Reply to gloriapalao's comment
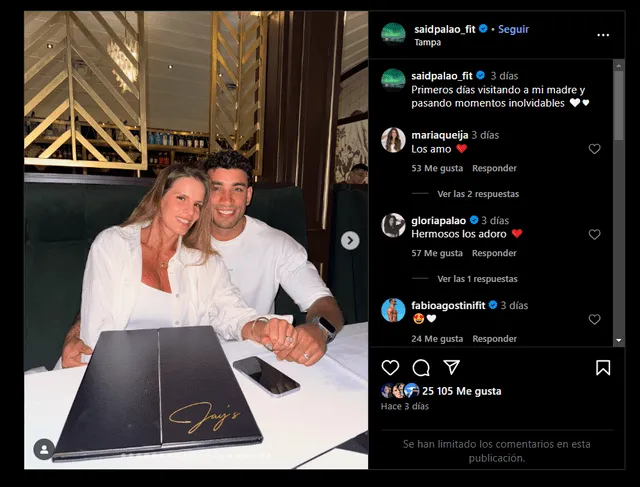 (x=494, y=253)
